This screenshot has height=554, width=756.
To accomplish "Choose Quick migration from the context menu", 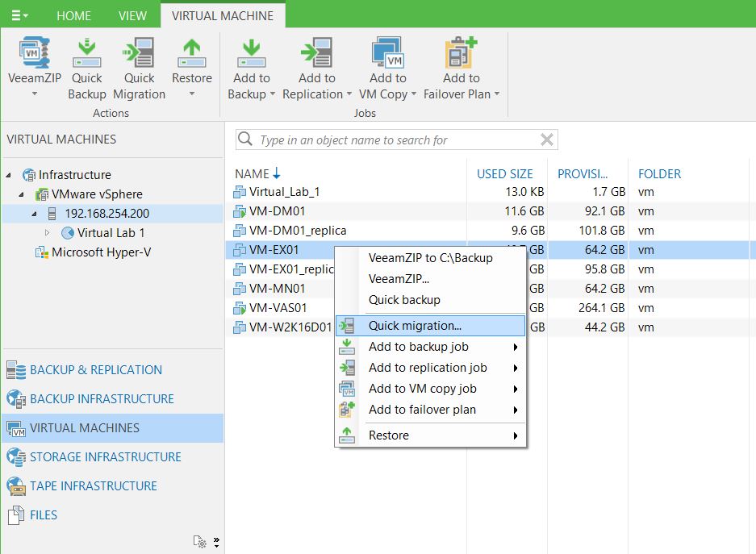I will pyautogui.click(x=412, y=325).
